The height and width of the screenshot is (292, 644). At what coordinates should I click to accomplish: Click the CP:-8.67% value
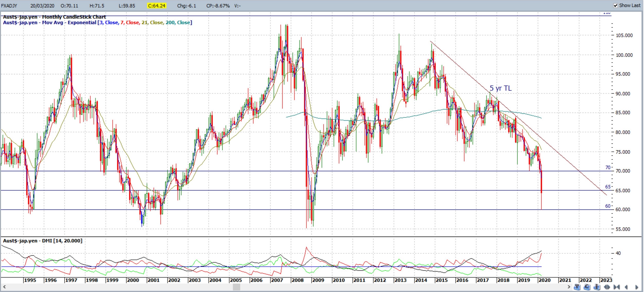coord(218,6)
